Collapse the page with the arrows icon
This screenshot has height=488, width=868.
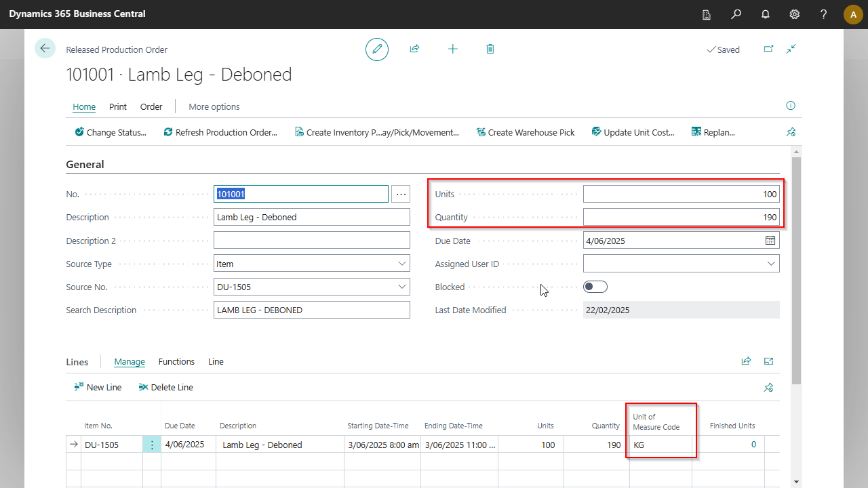pyautogui.click(x=791, y=49)
